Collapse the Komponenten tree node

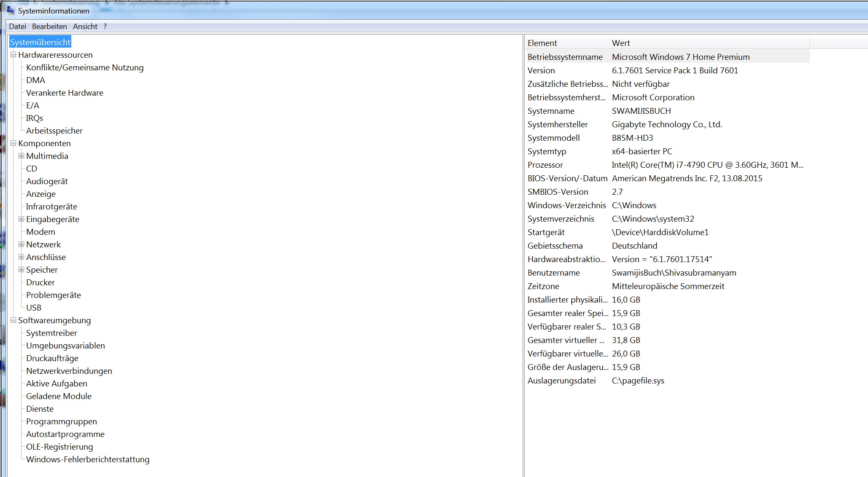click(x=13, y=143)
